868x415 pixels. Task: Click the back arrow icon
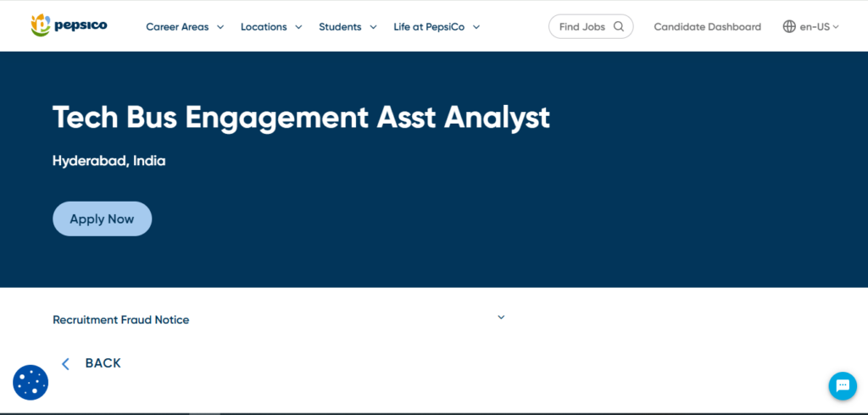point(65,363)
